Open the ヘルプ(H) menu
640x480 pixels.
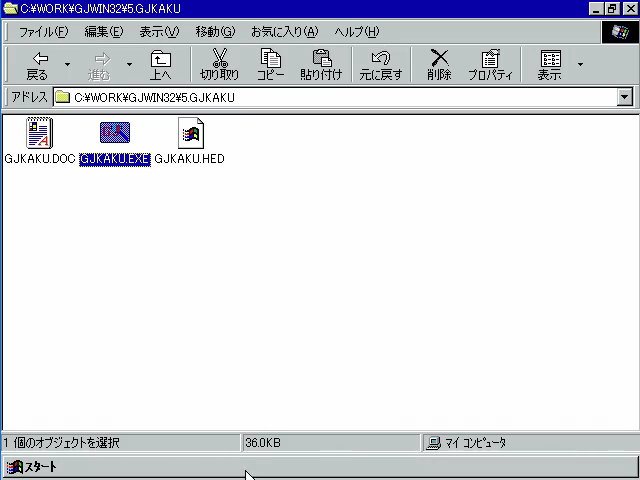click(357, 32)
